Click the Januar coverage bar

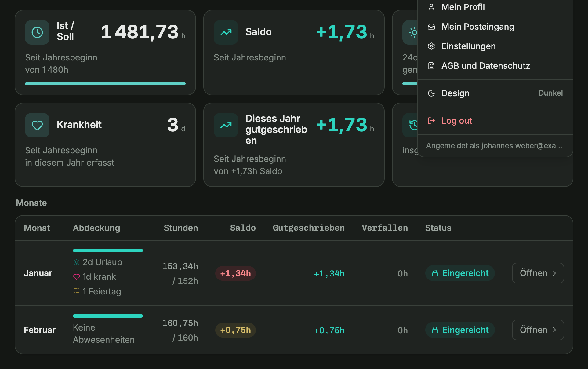[108, 250]
